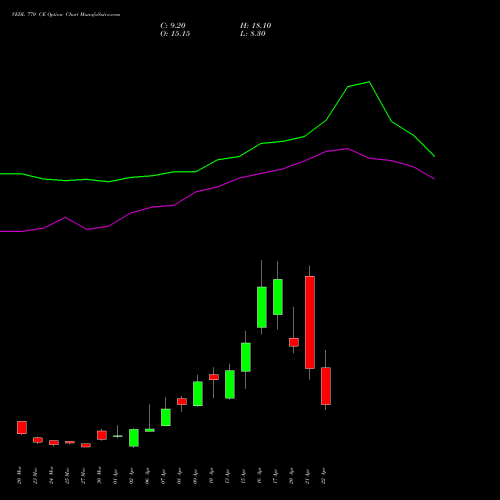The image size is (500, 500).
Task: Click the peak of the green indicator line
Action: (369, 82)
